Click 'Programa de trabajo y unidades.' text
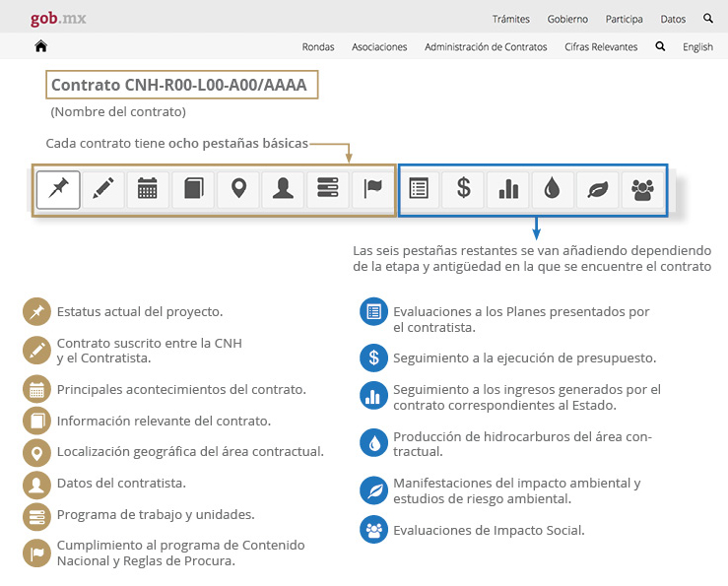This screenshot has width=728, height=586. 156,514
